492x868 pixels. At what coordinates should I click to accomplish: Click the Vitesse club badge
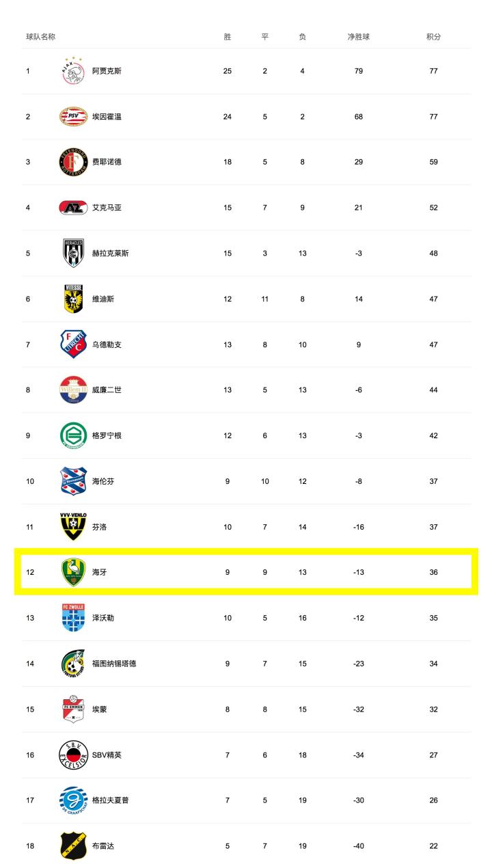coord(72,299)
